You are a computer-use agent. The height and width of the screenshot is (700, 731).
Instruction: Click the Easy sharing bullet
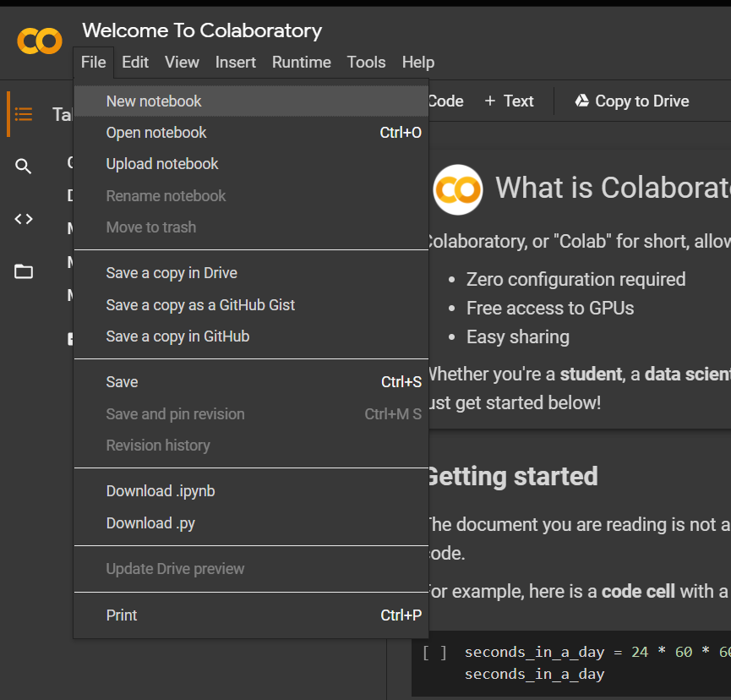click(x=518, y=337)
